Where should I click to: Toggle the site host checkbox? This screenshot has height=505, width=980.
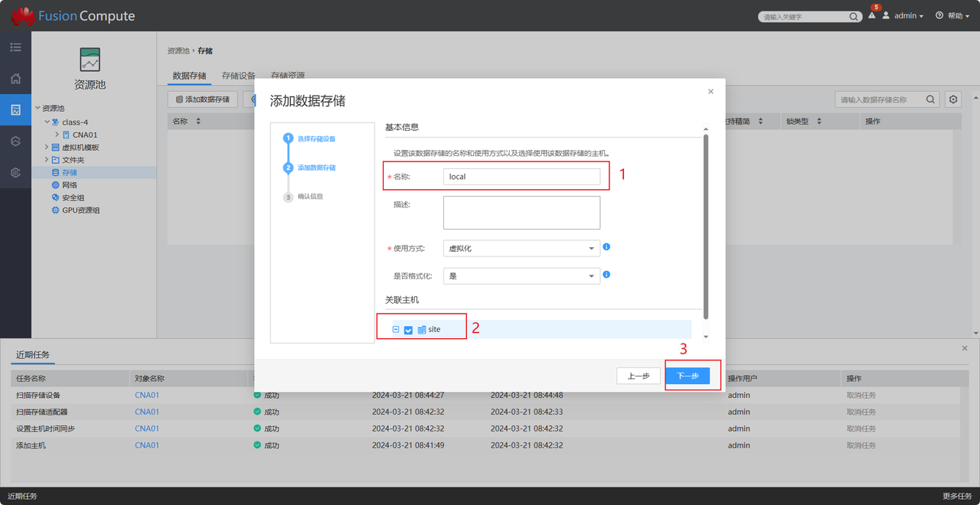click(x=408, y=330)
